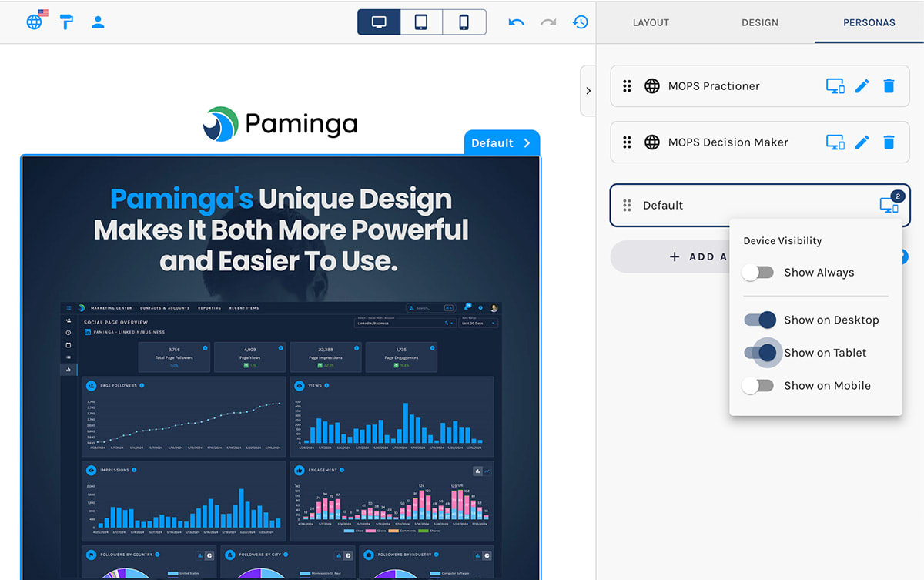Viewport: 924px width, 580px height.
Task: Enable the Show on Mobile toggle
Action: (x=758, y=386)
